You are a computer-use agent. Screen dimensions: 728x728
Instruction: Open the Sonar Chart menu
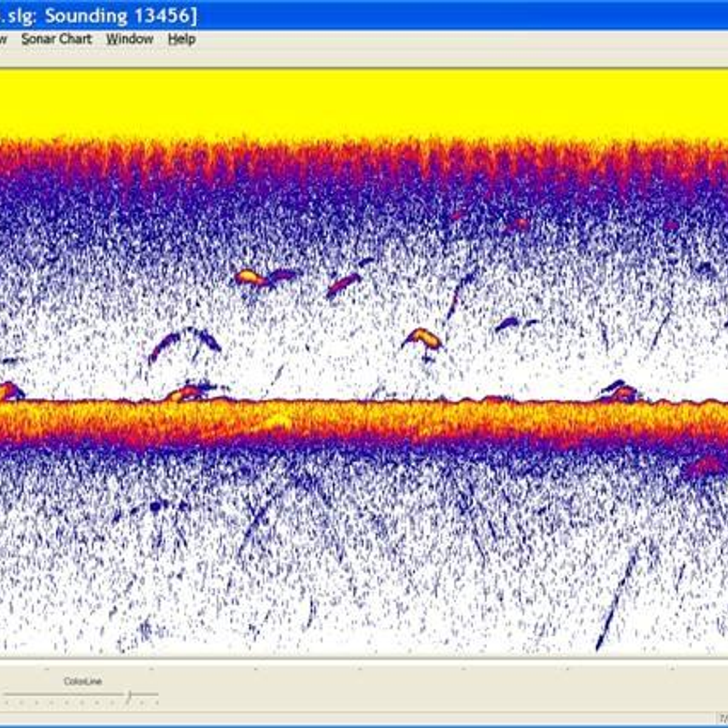[x=56, y=39]
